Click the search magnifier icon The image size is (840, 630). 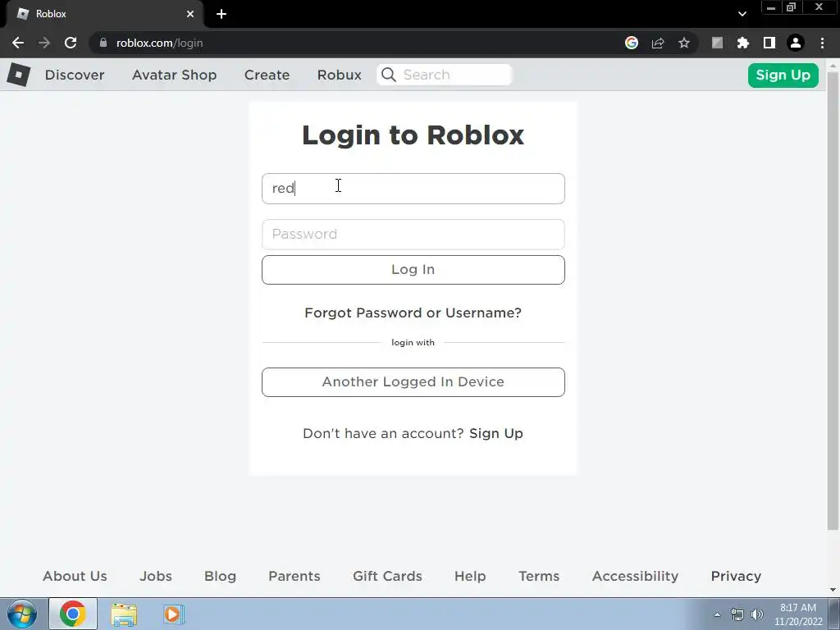[x=389, y=75]
